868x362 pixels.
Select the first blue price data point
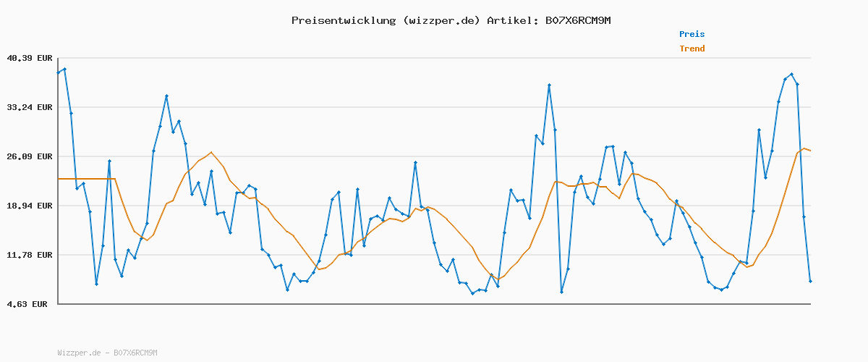point(59,72)
